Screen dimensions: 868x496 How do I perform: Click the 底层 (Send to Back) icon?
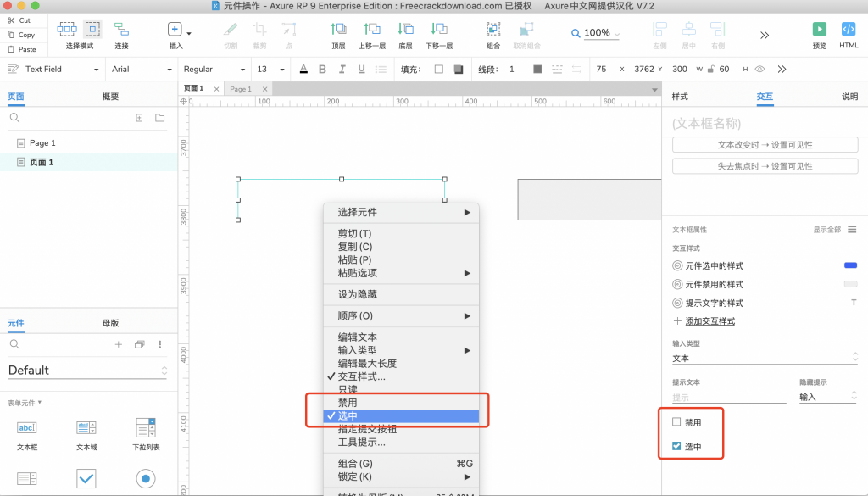[405, 31]
